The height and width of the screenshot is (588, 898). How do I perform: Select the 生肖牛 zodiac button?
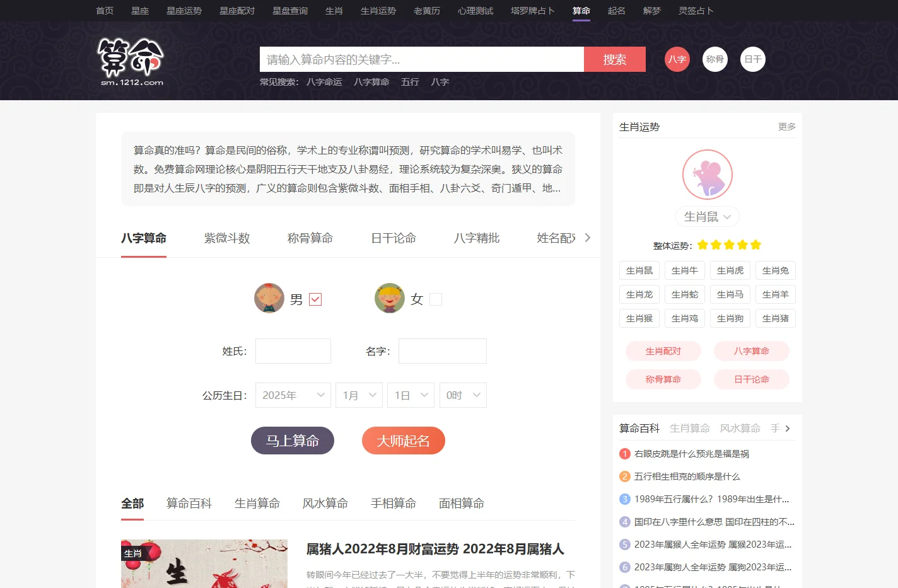685,270
